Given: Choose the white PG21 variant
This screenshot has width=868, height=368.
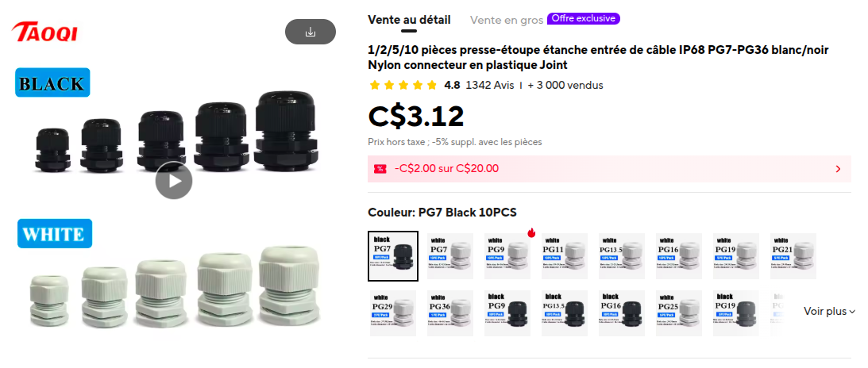Looking at the screenshot, I should pyautogui.click(x=794, y=256).
